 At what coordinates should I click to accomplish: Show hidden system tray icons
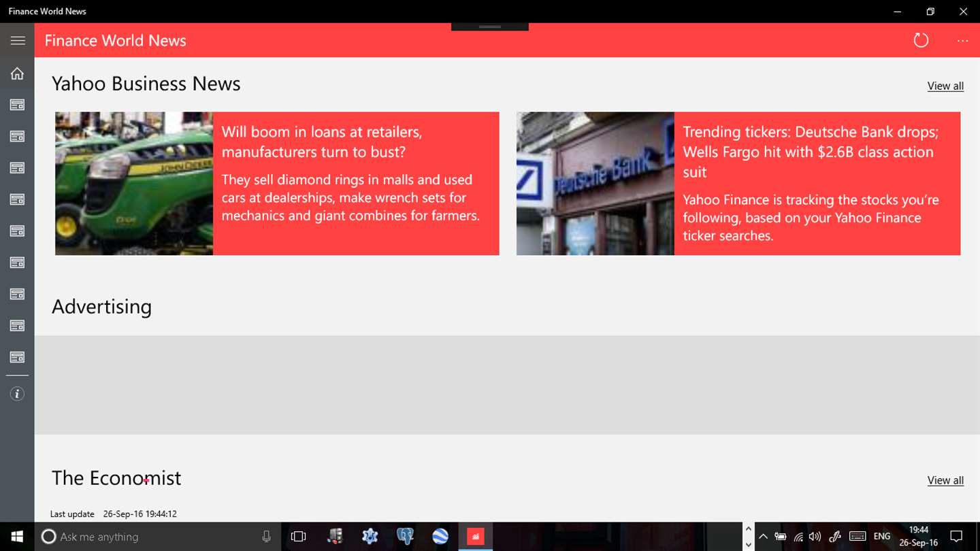[763, 537]
